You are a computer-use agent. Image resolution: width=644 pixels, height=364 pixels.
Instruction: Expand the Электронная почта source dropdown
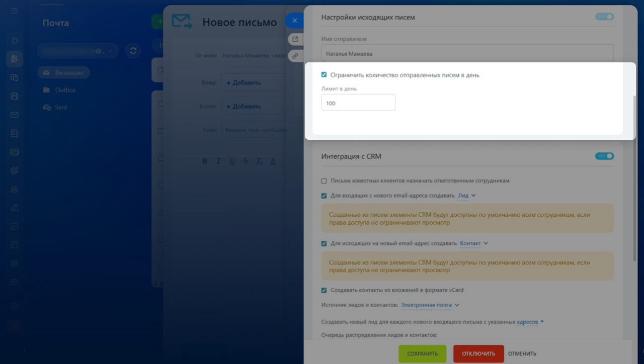click(430, 305)
